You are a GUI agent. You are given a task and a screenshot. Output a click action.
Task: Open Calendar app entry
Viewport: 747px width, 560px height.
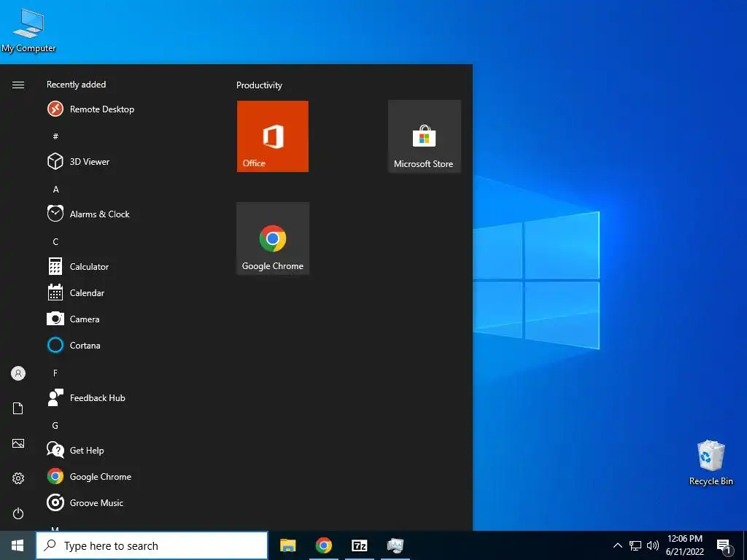click(x=76, y=293)
